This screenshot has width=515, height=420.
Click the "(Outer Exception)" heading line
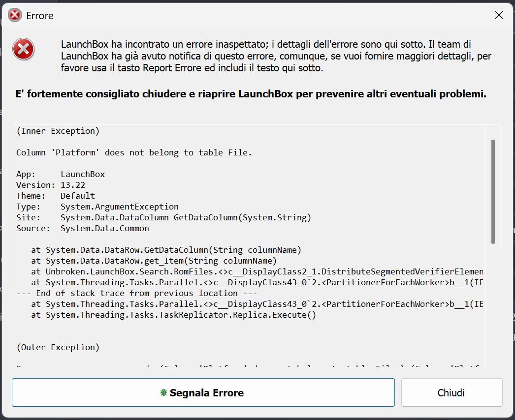(58, 348)
